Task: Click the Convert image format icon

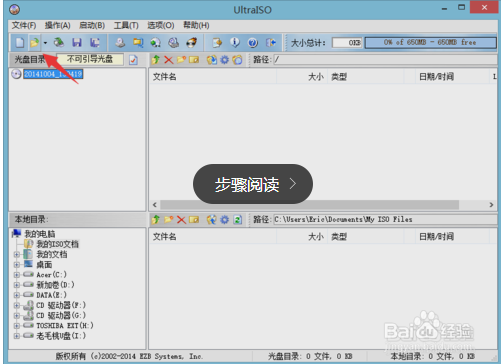Action: click(x=138, y=42)
